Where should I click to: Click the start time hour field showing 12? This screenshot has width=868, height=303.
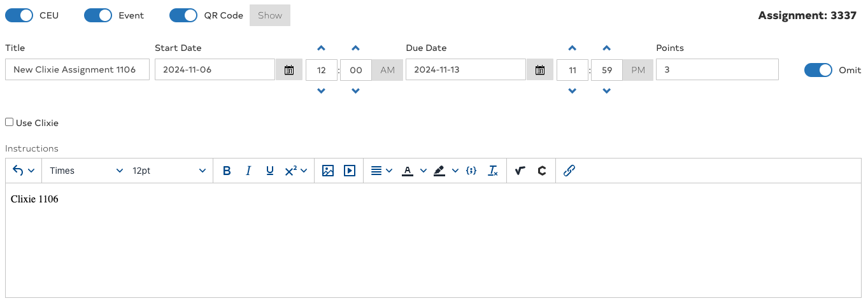coord(322,70)
